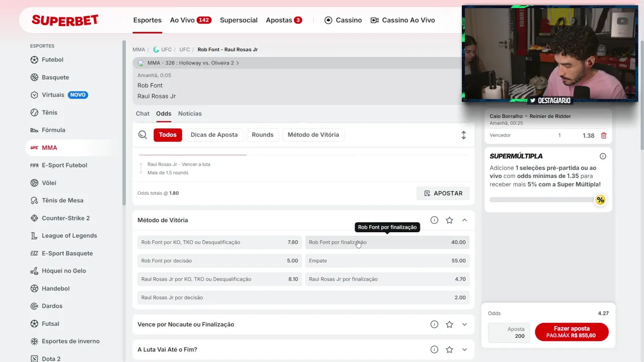This screenshot has width=644, height=362.
Task: Expand Vence por Nocaute ou Finalização section
Action: [x=464, y=324]
